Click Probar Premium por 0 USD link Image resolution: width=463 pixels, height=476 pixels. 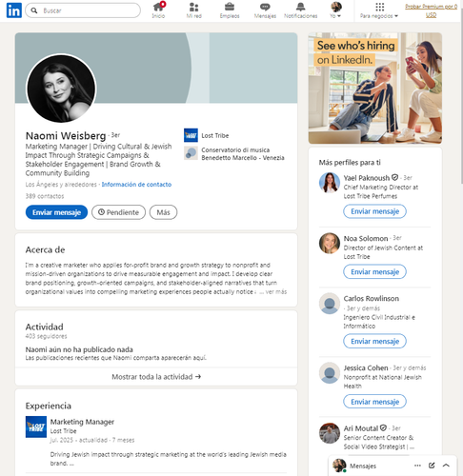click(431, 10)
